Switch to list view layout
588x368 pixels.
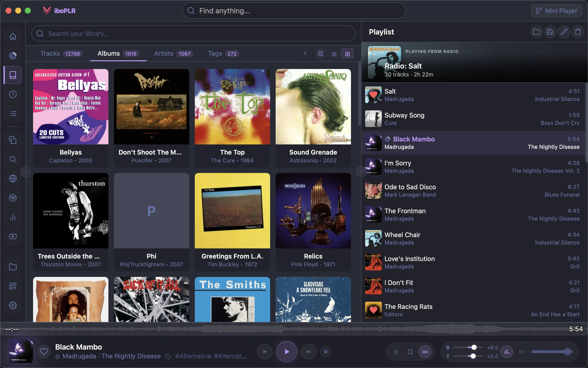click(x=334, y=54)
